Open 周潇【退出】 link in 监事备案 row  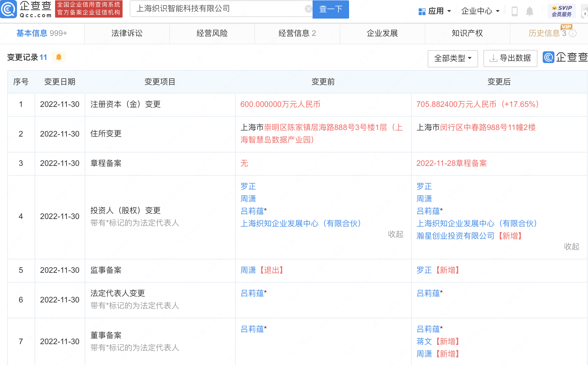263,270
